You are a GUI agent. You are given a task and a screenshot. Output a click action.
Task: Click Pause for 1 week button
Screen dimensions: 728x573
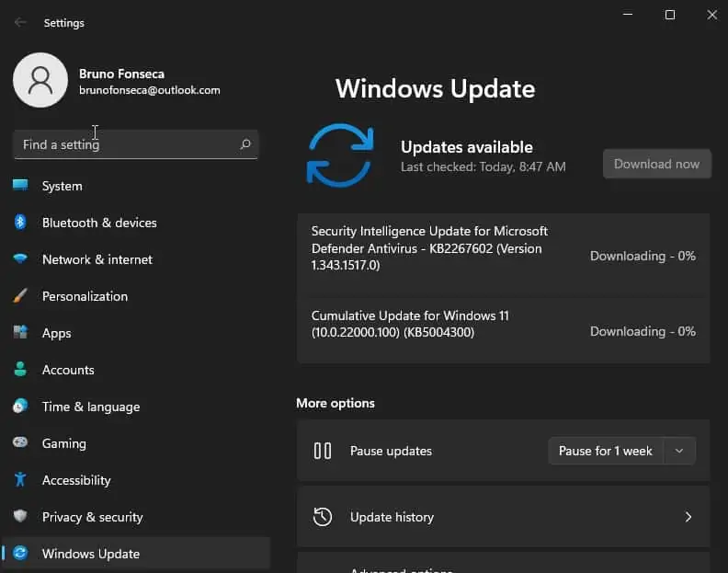pyautogui.click(x=606, y=451)
